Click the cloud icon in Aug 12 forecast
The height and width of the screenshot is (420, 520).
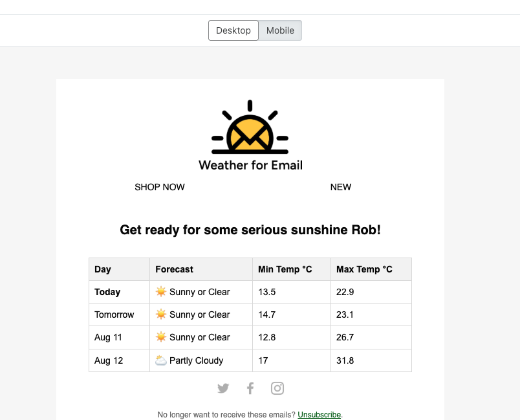coord(161,360)
